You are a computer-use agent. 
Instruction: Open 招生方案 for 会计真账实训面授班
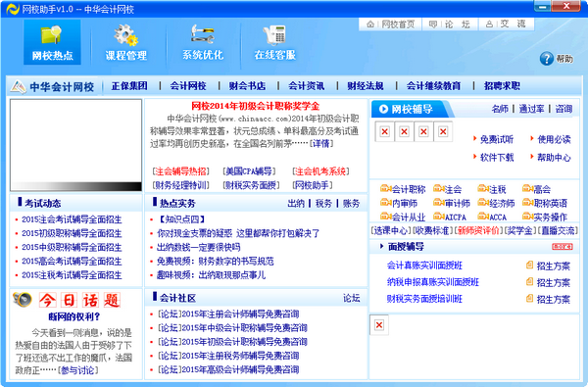tap(548, 266)
